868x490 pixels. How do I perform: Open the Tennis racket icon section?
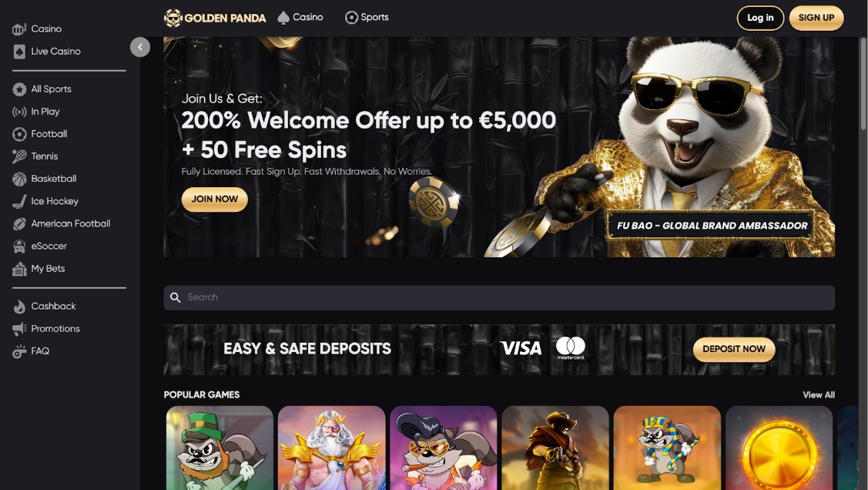pyautogui.click(x=19, y=156)
